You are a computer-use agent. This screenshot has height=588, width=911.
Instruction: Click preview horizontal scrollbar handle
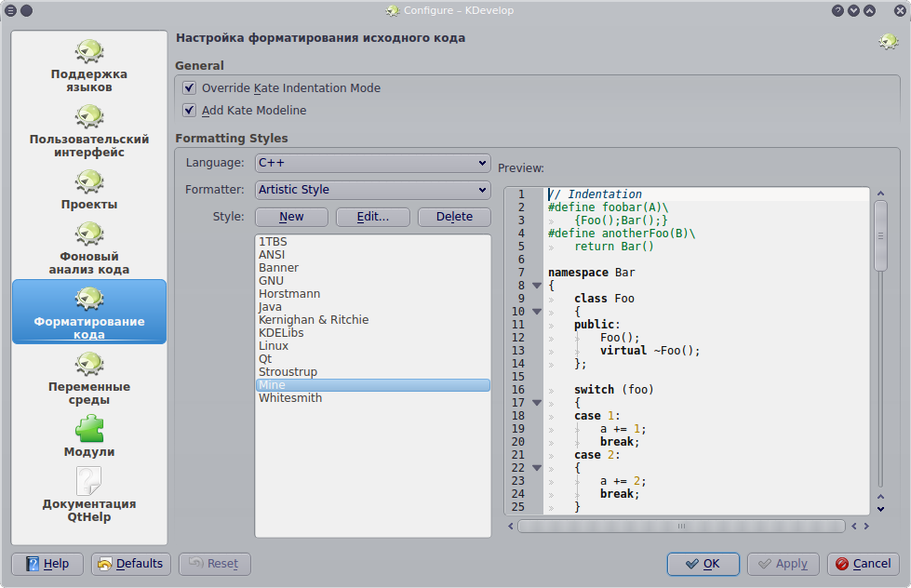point(681,527)
